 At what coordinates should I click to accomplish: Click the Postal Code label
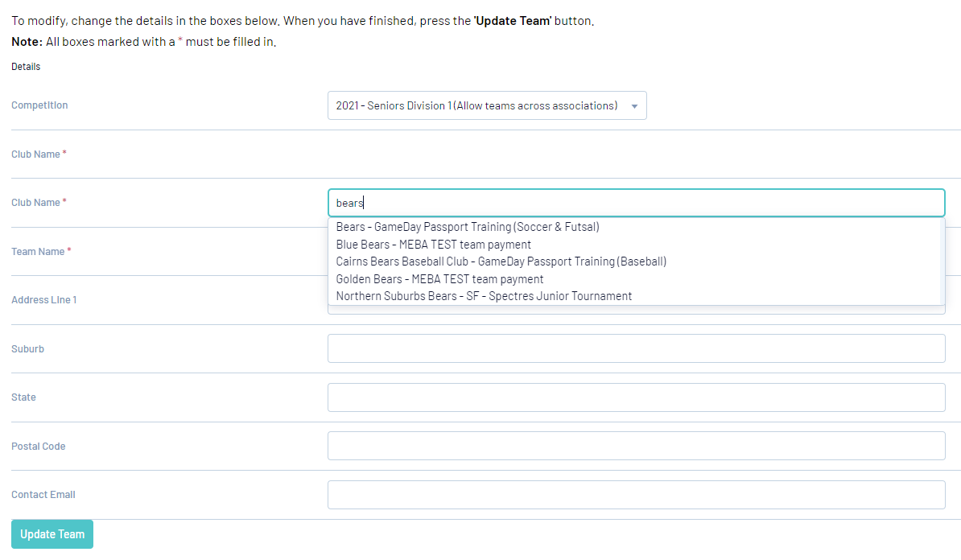[x=39, y=447]
